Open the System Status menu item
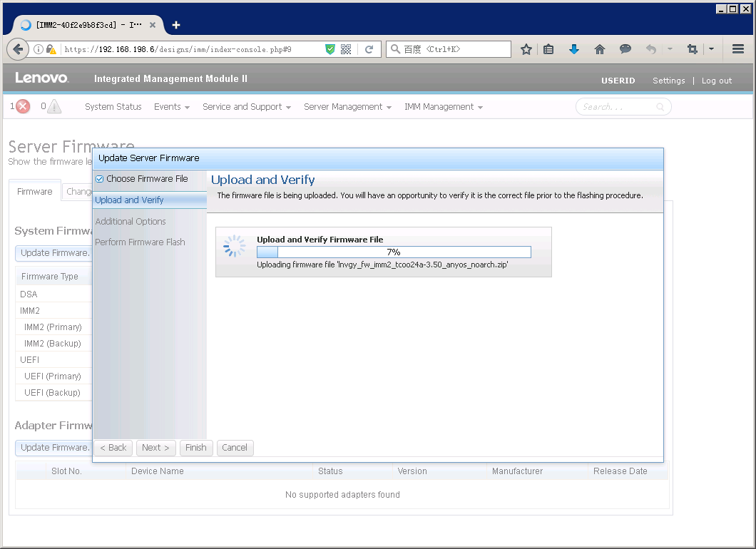The height and width of the screenshot is (549, 756). coord(113,107)
